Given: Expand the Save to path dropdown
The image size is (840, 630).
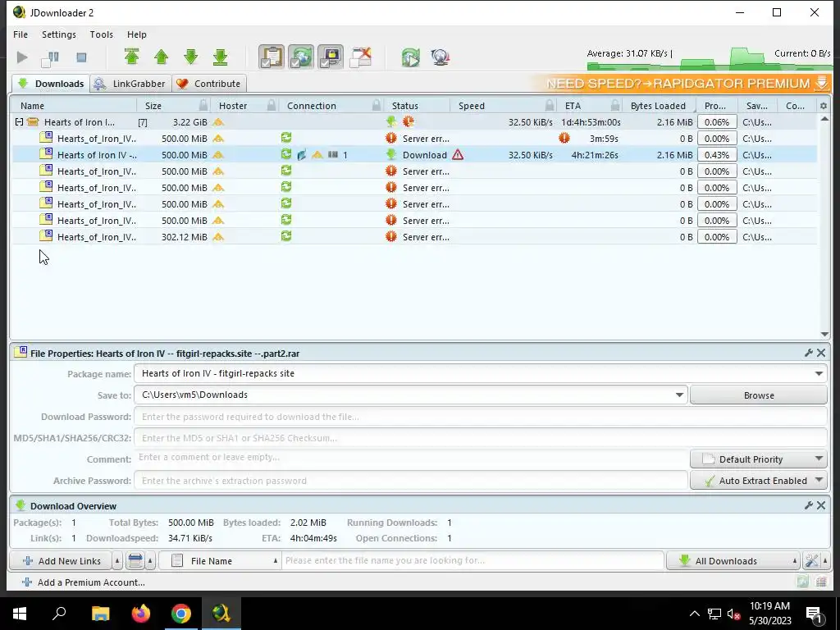Looking at the screenshot, I should [x=679, y=395].
